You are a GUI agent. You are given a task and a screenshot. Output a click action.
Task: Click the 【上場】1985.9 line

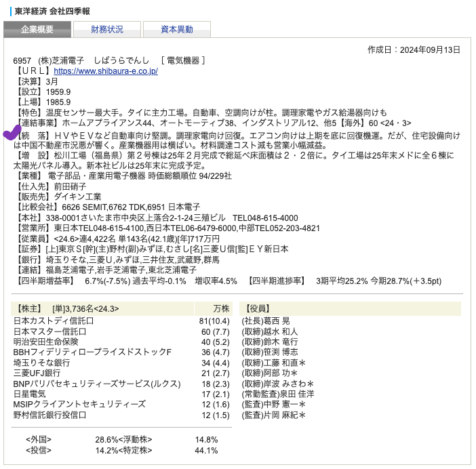[x=43, y=102]
